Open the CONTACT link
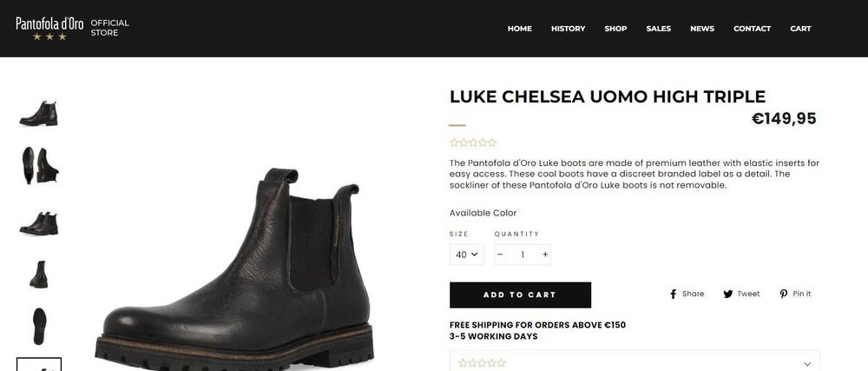This screenshot has width=868, height=371. point(752,29)
